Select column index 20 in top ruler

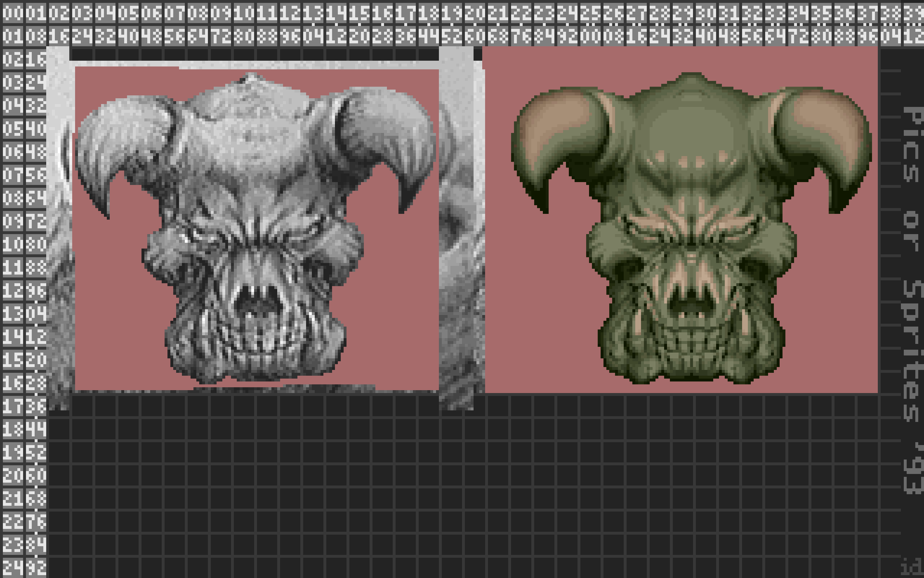[x=475, y=13]
